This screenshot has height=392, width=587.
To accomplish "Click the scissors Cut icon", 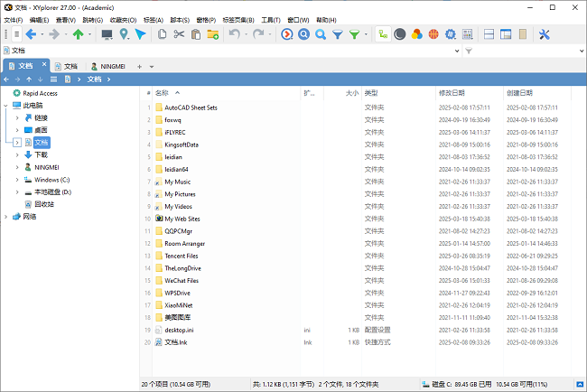I will coord(179,34).
